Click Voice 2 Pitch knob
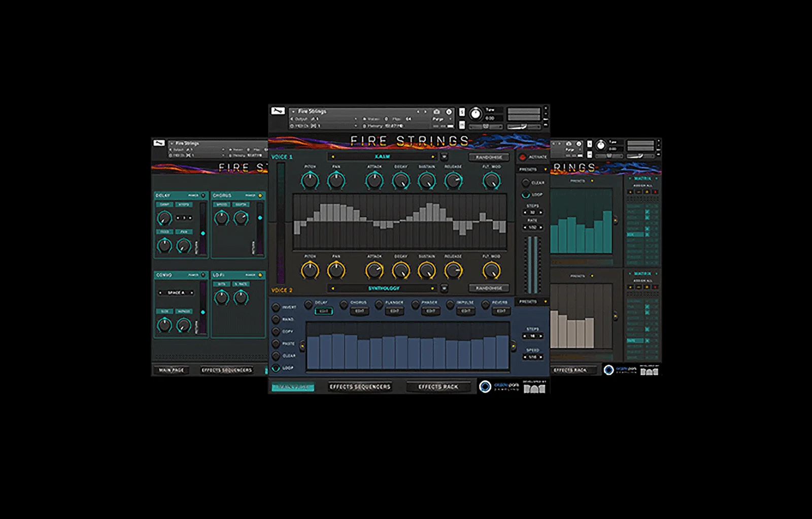The width and height of the screenshot is (812, 519). pyautogui.click(x=310, y=271)
